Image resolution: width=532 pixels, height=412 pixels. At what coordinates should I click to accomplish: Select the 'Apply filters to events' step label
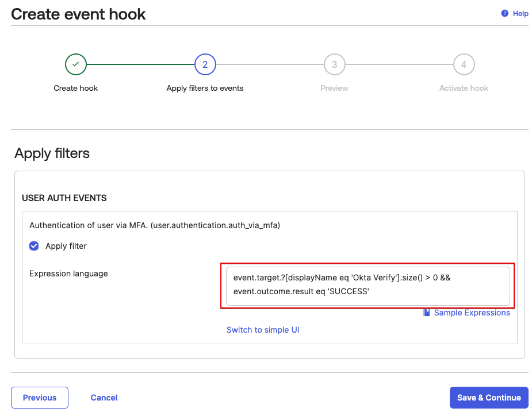205,88
